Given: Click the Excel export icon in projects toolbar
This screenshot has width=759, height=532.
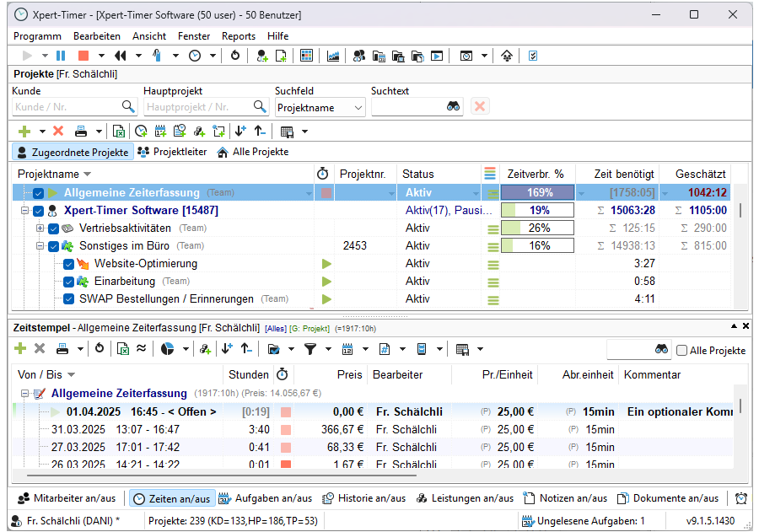Looking at the screenshot, I should point(119,131).
